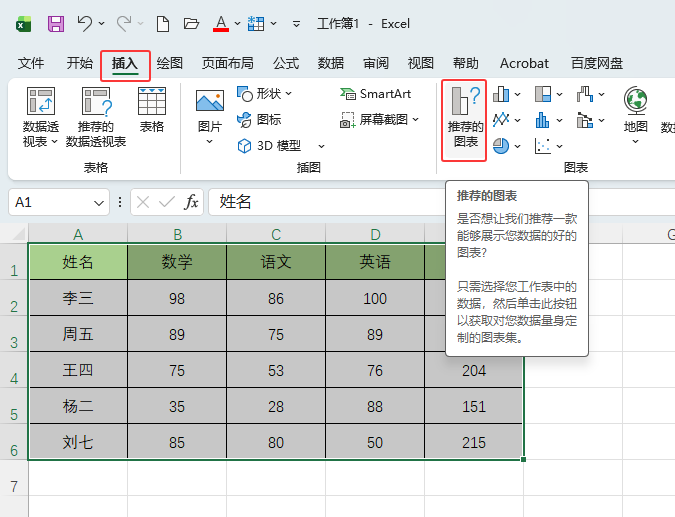The height and width of the screenshot is (517, 675).
Task: Open the Customize Quick Access Toolbar arrow
Action: (296, 24)
